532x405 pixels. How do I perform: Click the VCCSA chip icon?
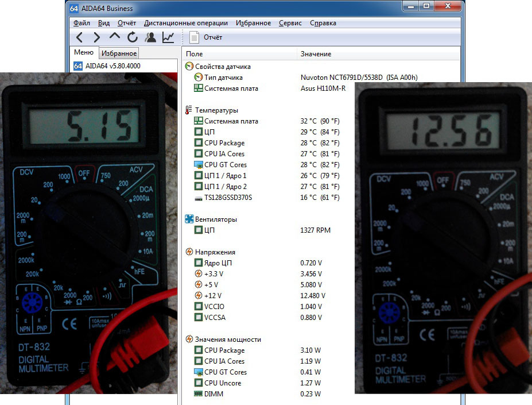[199, 317]
